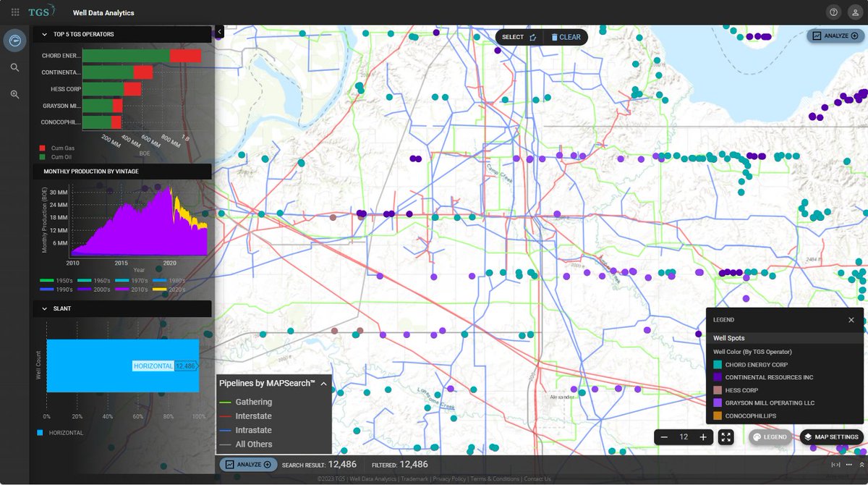
Task: Click the HORIZONTAL well count bar
Action: [x=123, y=366]
